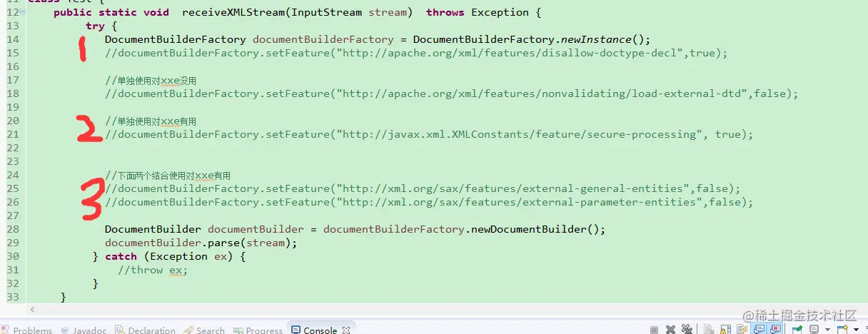Screen dimensions: 868x334
Task: Open the Display Selected Console dropdown arrow
Action: (x=827, y=330)
